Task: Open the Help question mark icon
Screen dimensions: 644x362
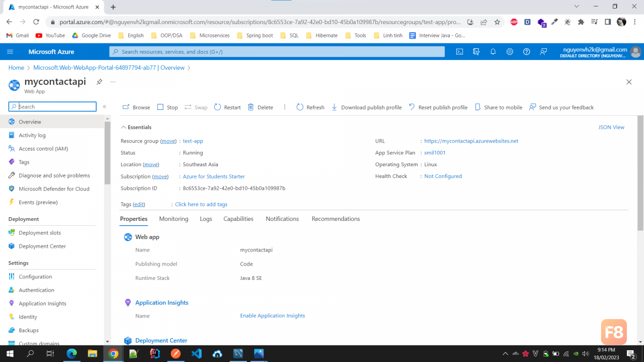Action: (x=526, y=51)
